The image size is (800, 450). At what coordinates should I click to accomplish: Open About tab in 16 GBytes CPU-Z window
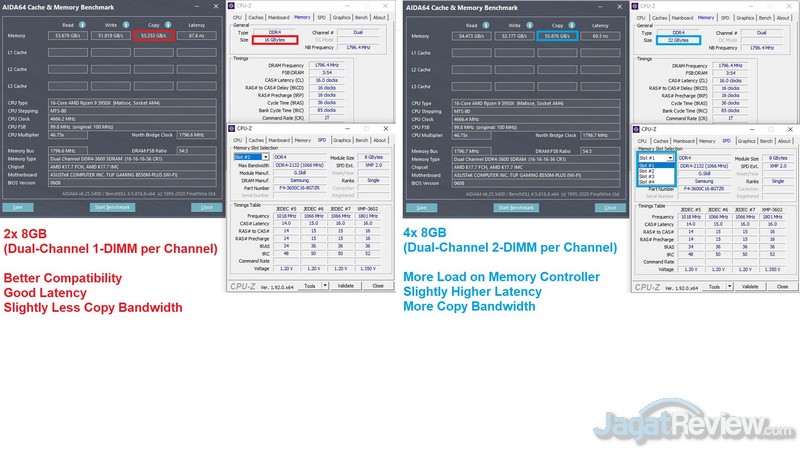[x=379, y=17]
